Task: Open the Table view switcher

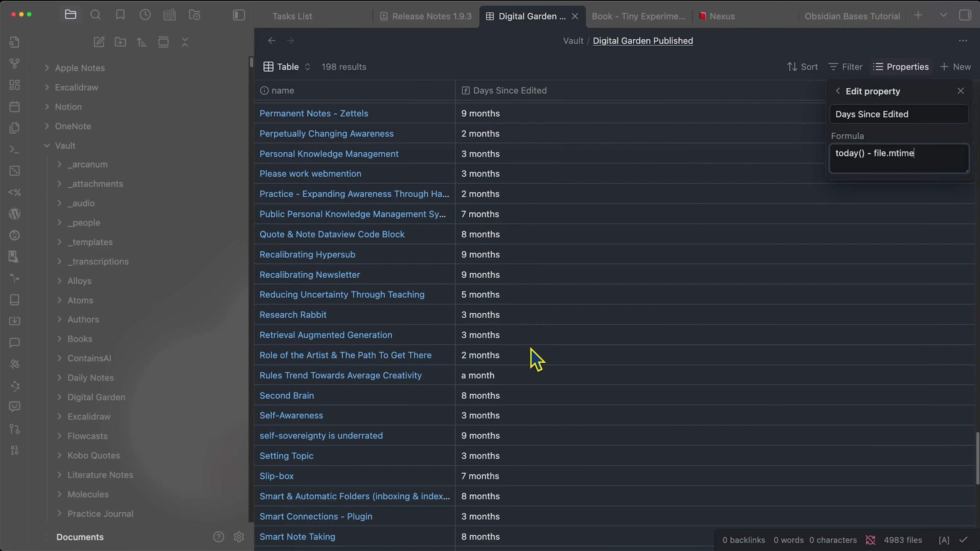Action: 287,67
